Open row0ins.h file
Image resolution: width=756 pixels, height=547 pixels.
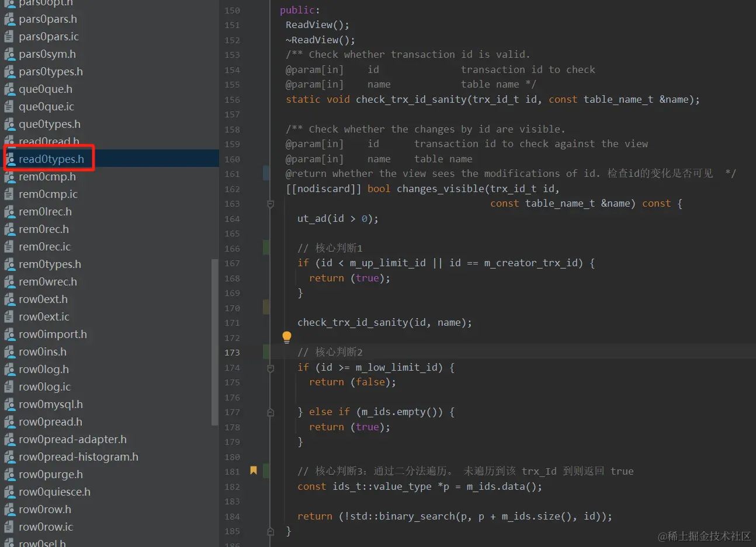42,352
